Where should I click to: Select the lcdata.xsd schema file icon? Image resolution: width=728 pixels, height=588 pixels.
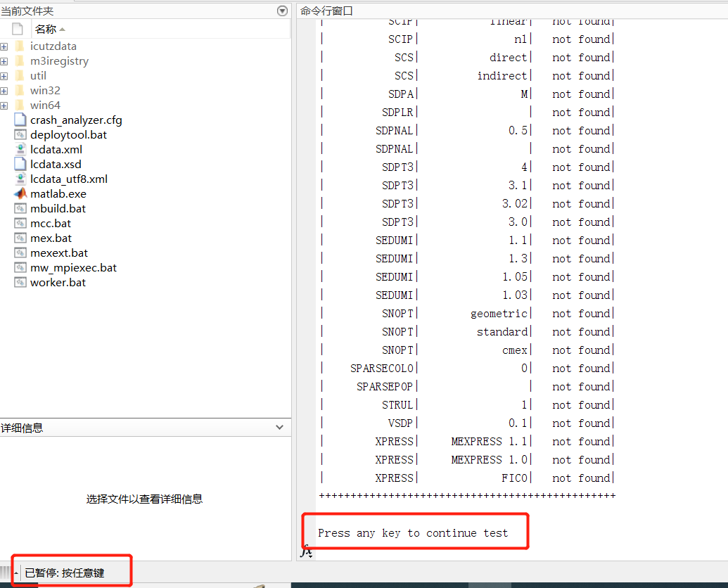[20, 164]
